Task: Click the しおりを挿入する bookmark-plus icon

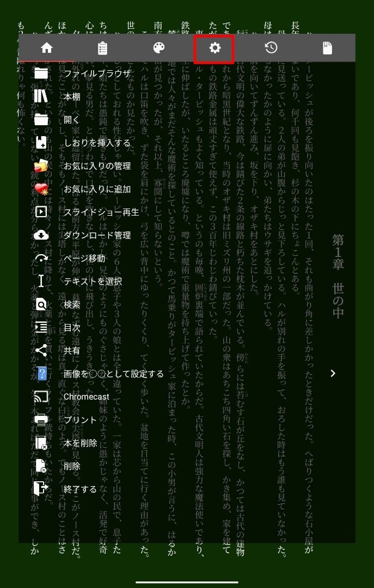Action: tap(41, 143)
